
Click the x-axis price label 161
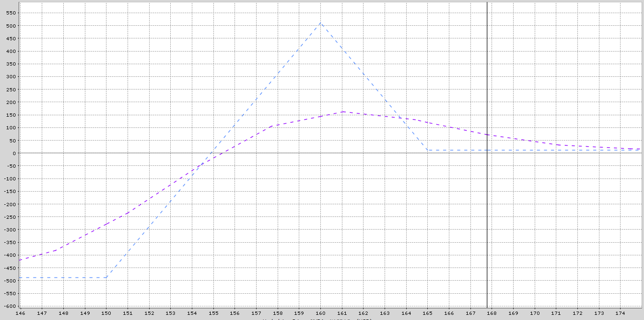(342, 313)
